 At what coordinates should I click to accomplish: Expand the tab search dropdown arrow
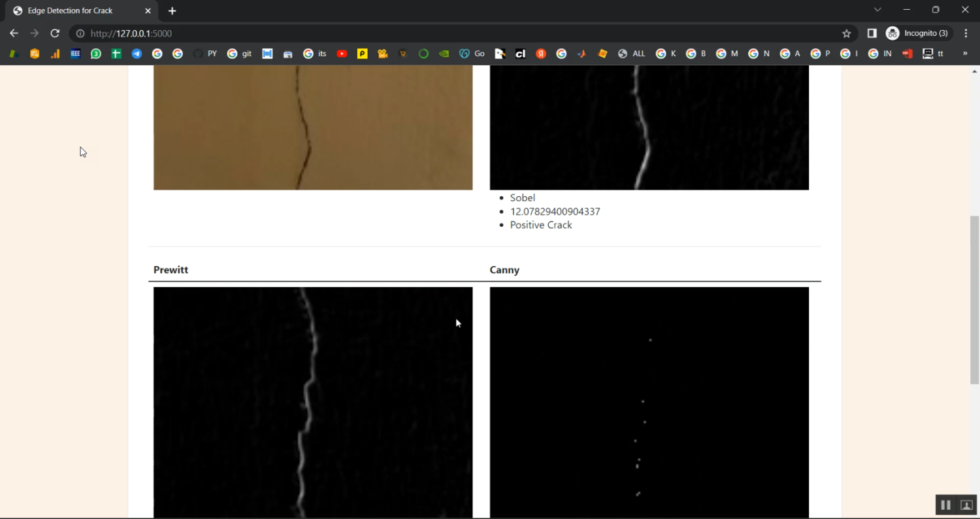877,10
